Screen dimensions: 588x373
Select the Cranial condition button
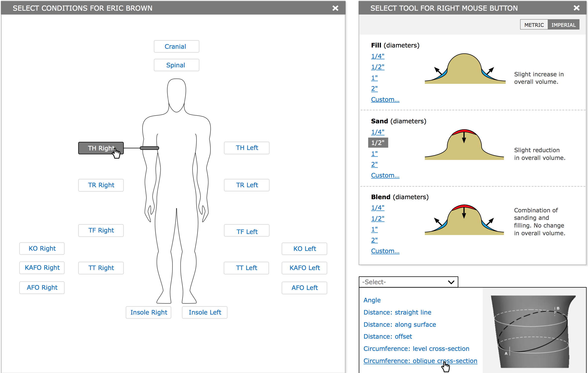pyautogui.click(x=176, y=47)
